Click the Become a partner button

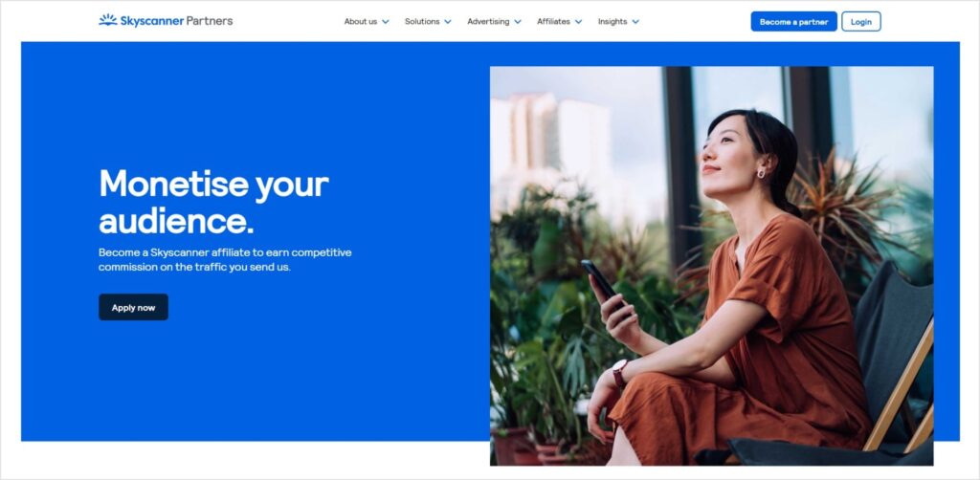point(793,21)
